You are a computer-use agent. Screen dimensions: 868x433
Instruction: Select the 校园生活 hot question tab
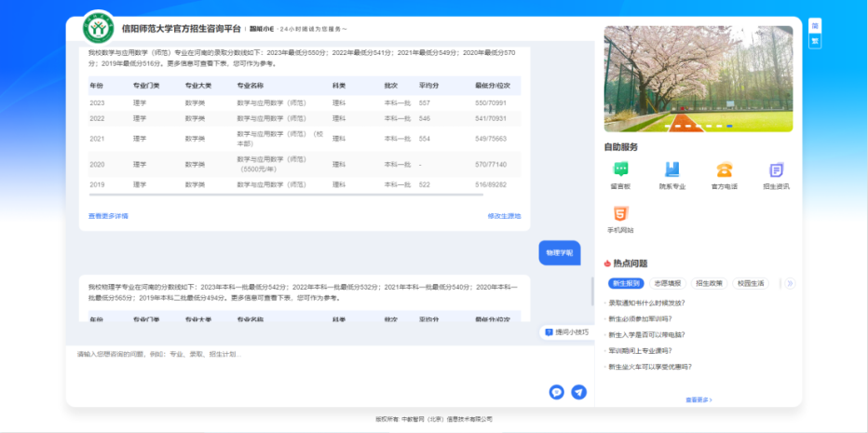751,283
